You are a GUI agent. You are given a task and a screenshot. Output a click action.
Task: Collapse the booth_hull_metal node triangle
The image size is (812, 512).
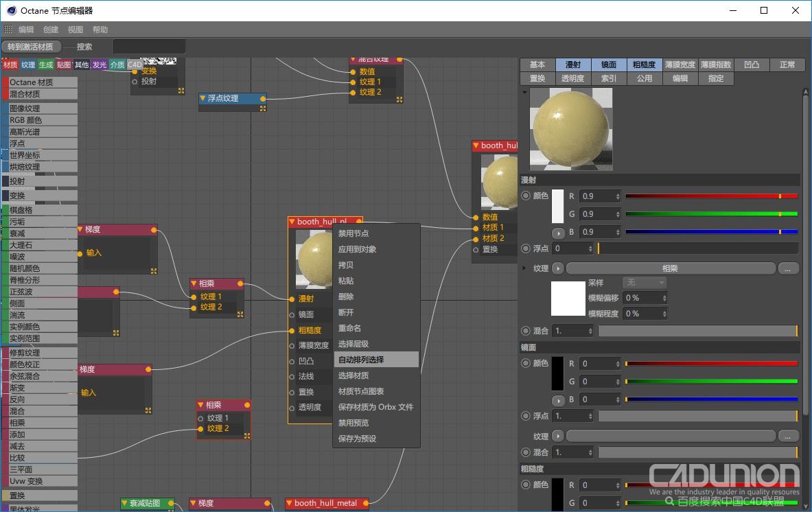290,503
